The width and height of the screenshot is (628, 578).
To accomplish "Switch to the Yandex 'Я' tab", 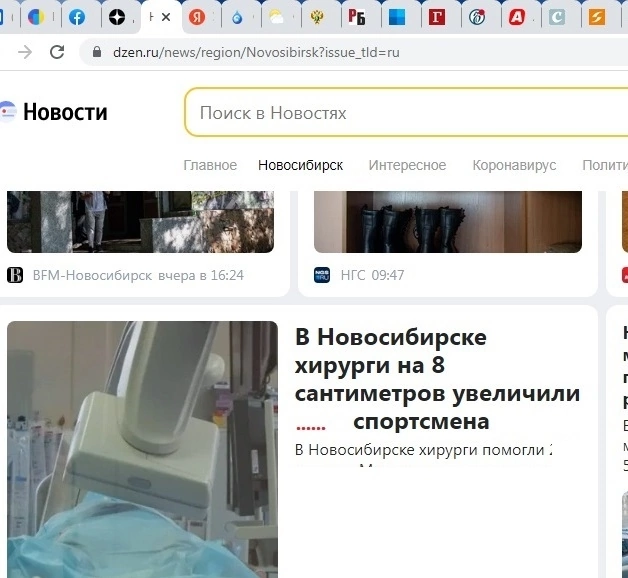I will pyautogui.click(x=197, y=17).
